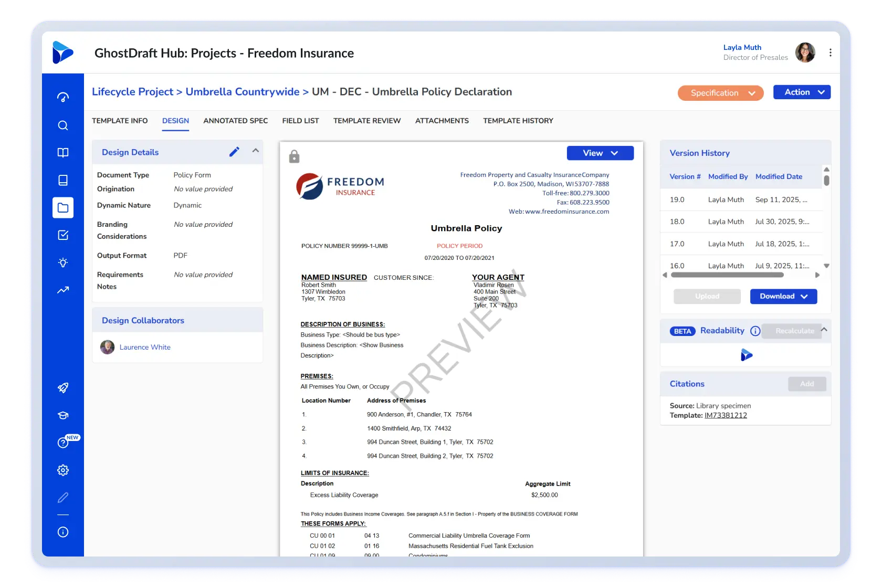Select version 17.0 row
The image size is (882, 588).
tap(741, 244)
